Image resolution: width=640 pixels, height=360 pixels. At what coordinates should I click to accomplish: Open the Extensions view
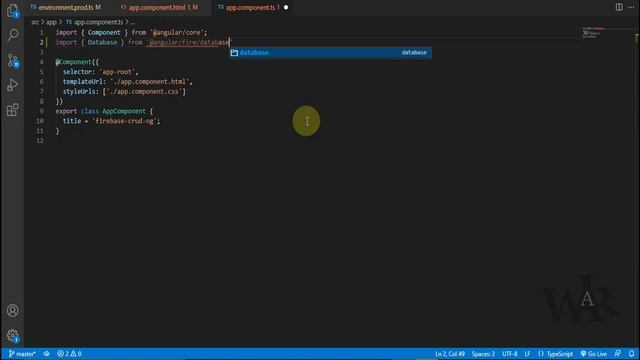13,109
